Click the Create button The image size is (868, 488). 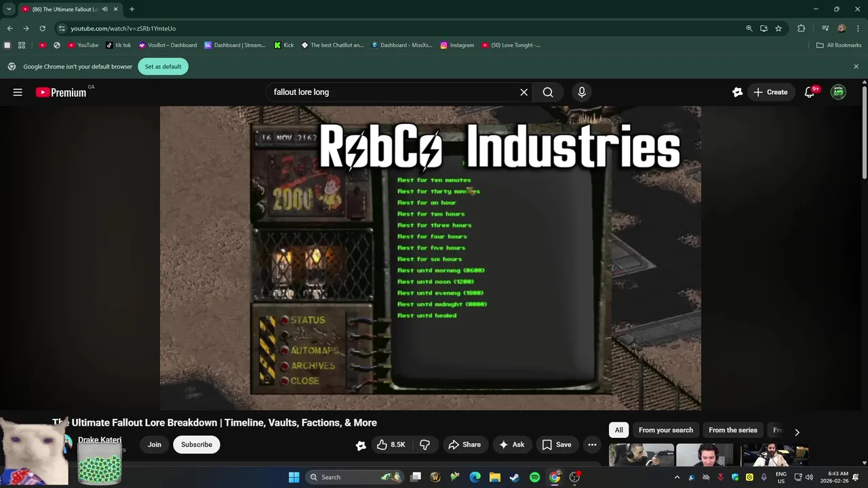(771, 92)
